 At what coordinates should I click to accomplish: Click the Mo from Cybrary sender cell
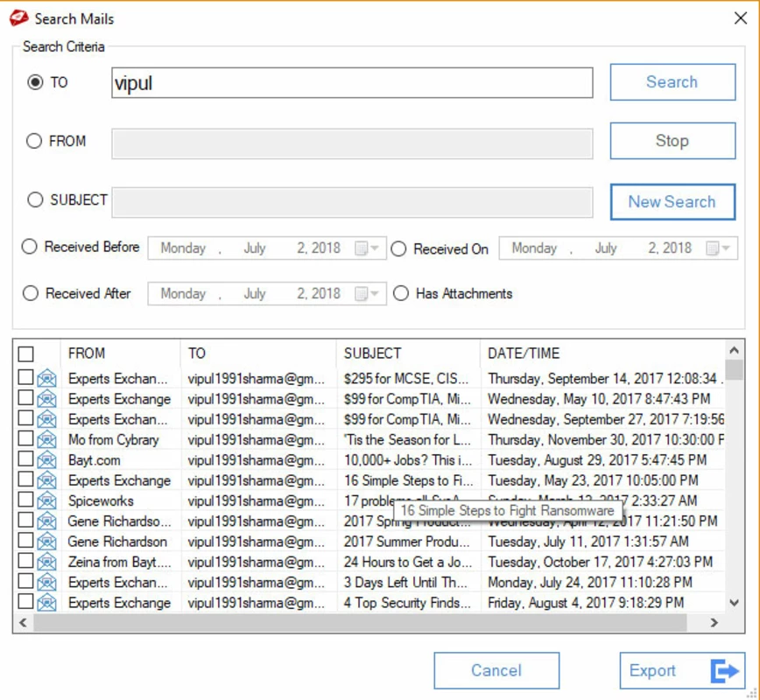click(114, 440)
